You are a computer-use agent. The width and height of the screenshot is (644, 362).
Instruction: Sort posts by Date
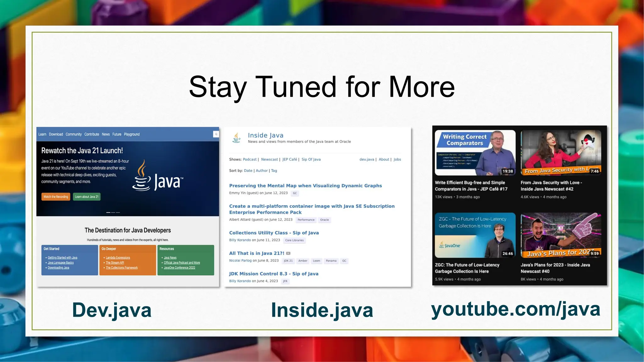coord(248,171)
